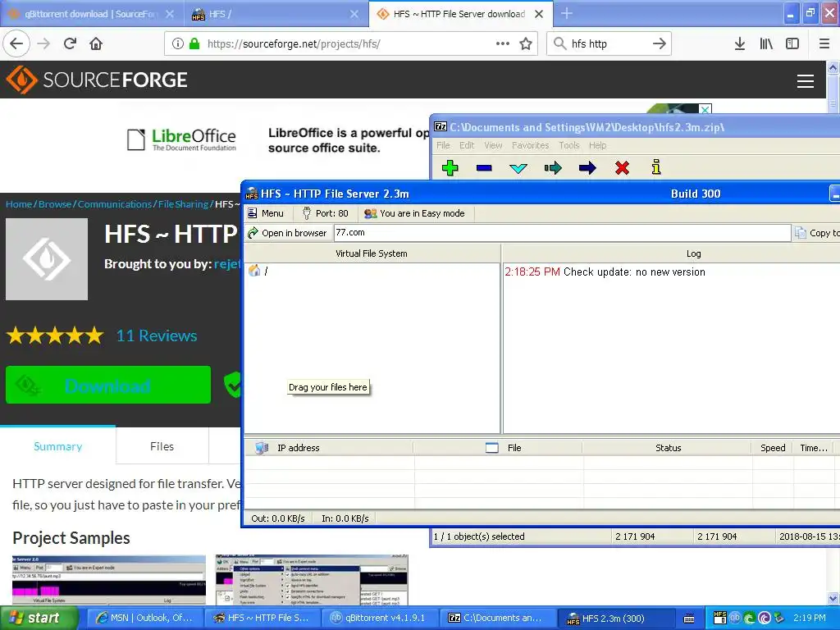
Task: Open the first Project Samples screenshot thumbnail
Action: 109,580
